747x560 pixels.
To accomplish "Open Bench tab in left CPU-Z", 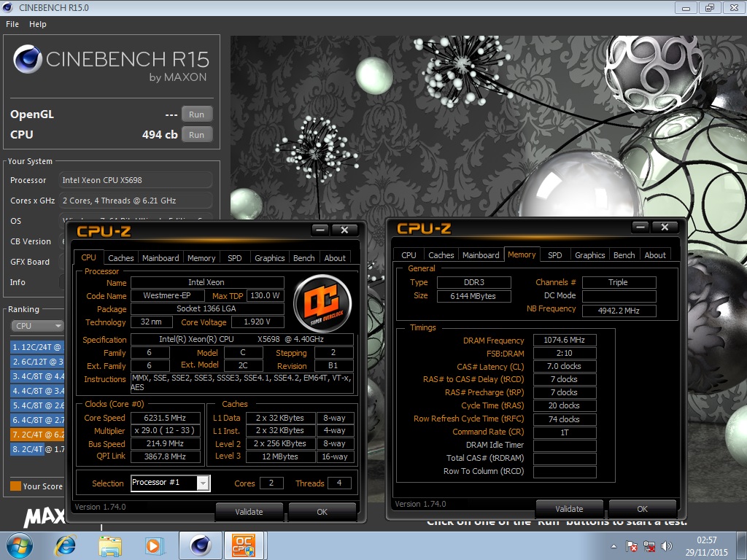I will point(304,258).
